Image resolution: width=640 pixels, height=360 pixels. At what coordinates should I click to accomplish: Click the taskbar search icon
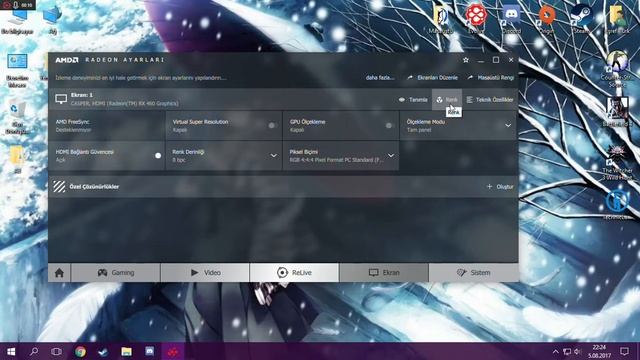point(34,351)
